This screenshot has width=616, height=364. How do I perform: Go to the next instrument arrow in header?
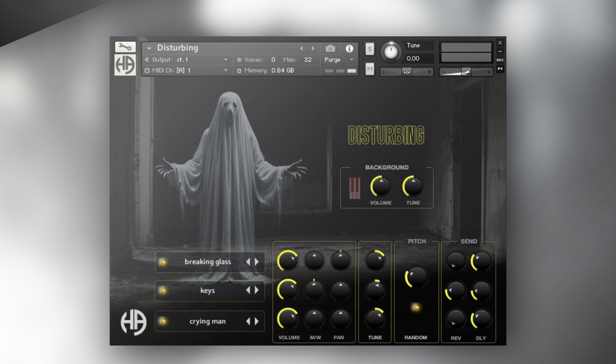313,48
